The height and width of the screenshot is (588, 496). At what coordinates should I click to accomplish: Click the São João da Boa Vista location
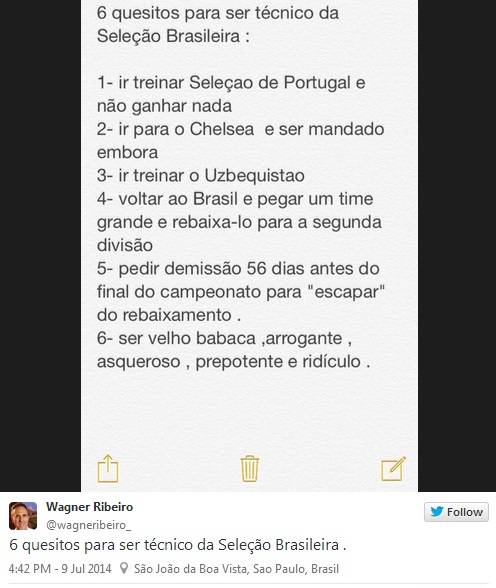(236, 568)
